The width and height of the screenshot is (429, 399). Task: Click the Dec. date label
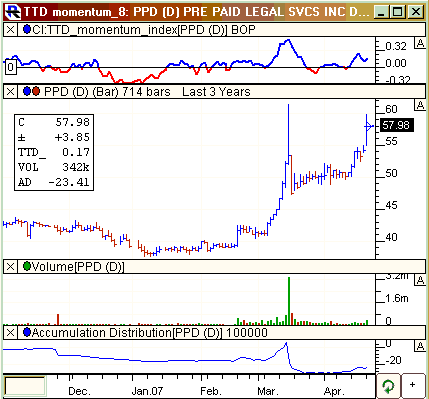[79, 390]
